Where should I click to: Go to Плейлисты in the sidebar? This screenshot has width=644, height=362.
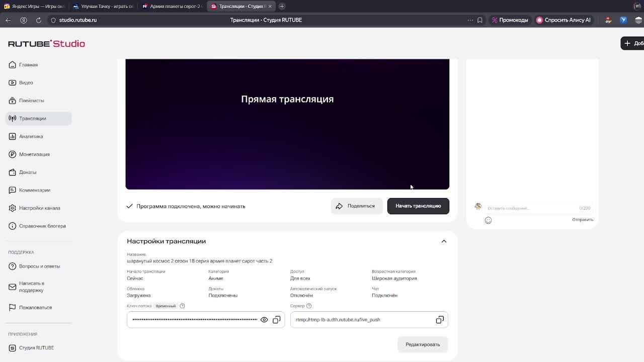pyautogui.click(x=38, y=101)
